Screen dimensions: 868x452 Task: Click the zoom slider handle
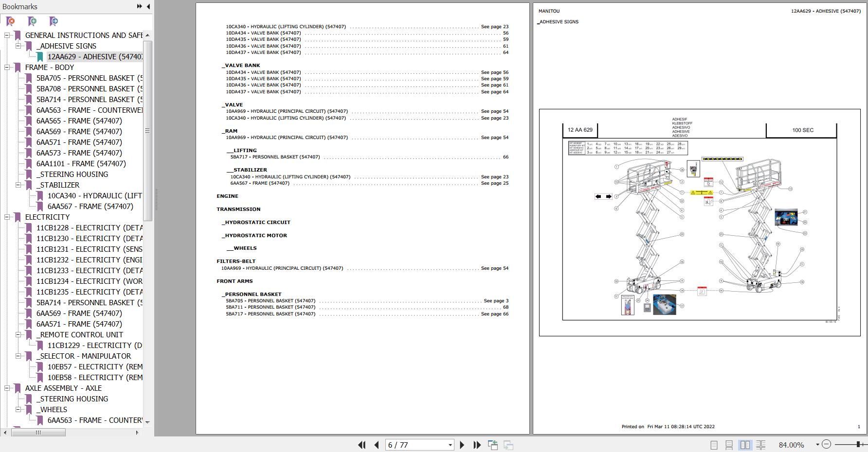pyautogui.click(x=859, y=444)
